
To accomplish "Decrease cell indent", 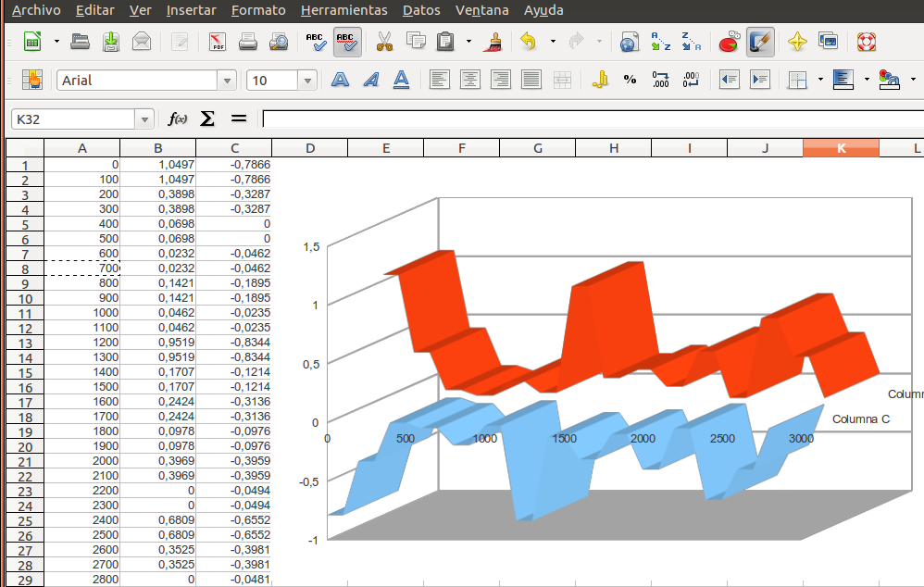I will 730,80.
